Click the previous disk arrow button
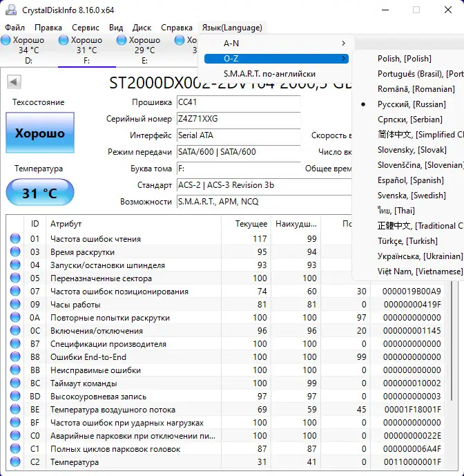 [14, 82]
